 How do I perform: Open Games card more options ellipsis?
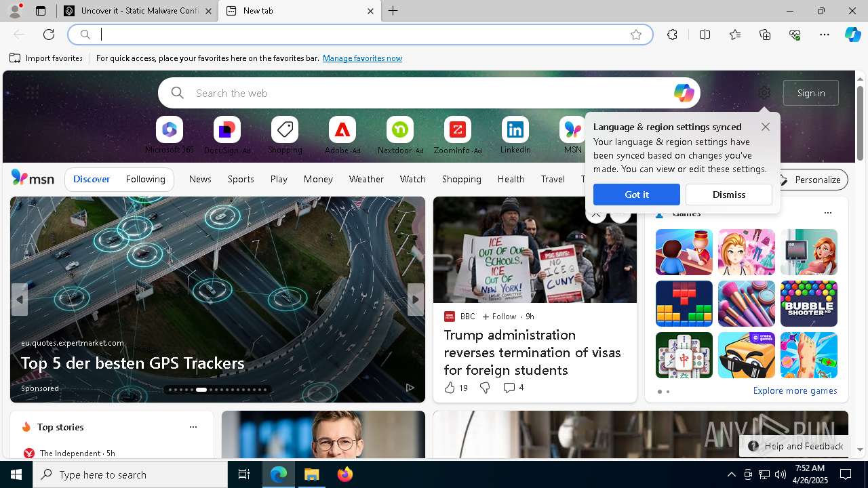(x=827, y=213)
